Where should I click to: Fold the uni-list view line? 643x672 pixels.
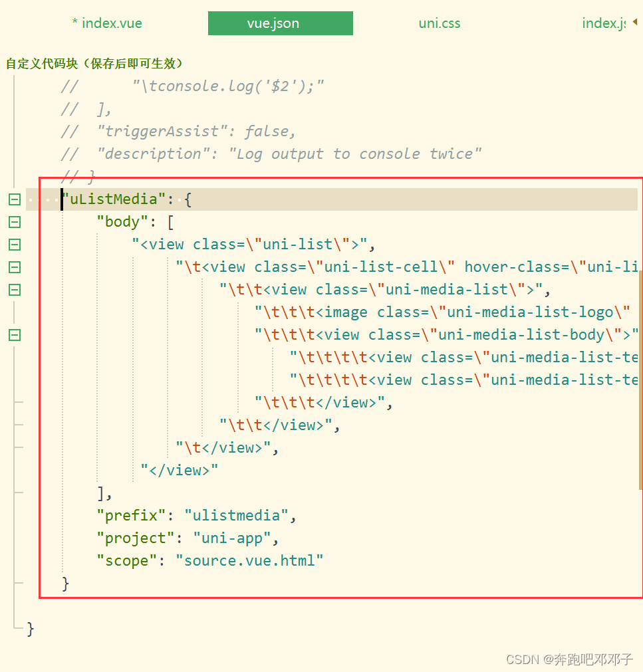point(15,245)
